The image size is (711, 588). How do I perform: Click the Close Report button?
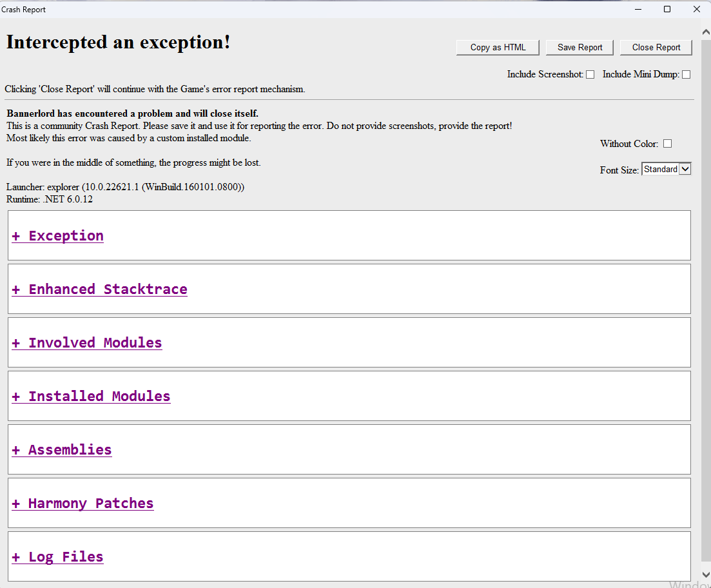(x=656, y=47)
